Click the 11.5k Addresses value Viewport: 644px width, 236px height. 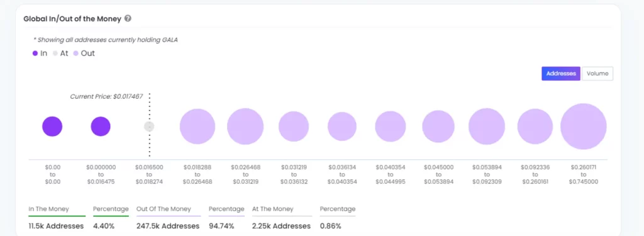pos(56,226)
